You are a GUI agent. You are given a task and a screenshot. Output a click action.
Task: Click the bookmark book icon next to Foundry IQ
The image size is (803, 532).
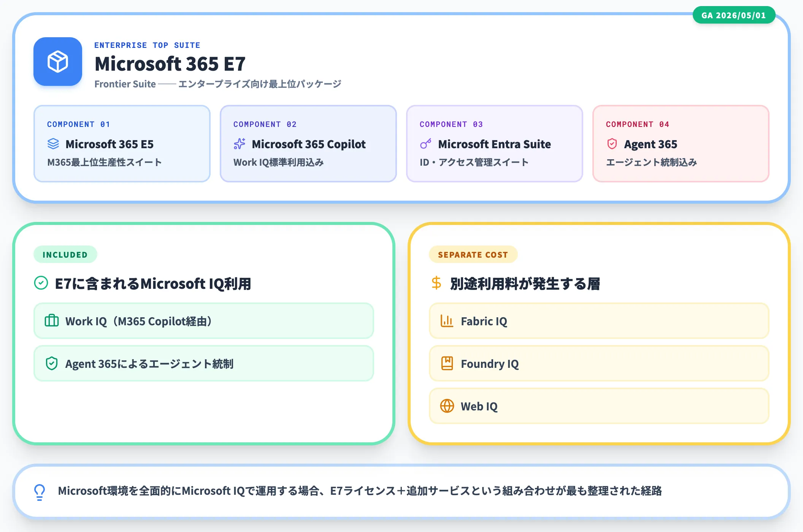447,363
